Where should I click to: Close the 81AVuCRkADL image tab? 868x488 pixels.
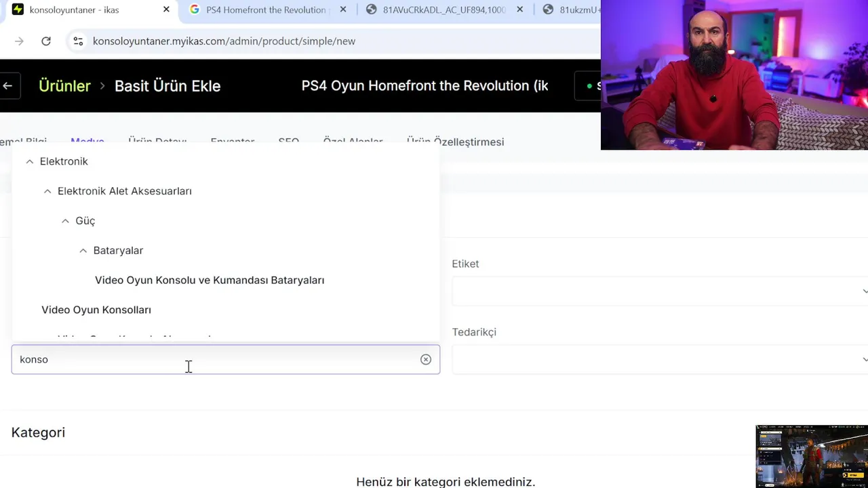519,9
